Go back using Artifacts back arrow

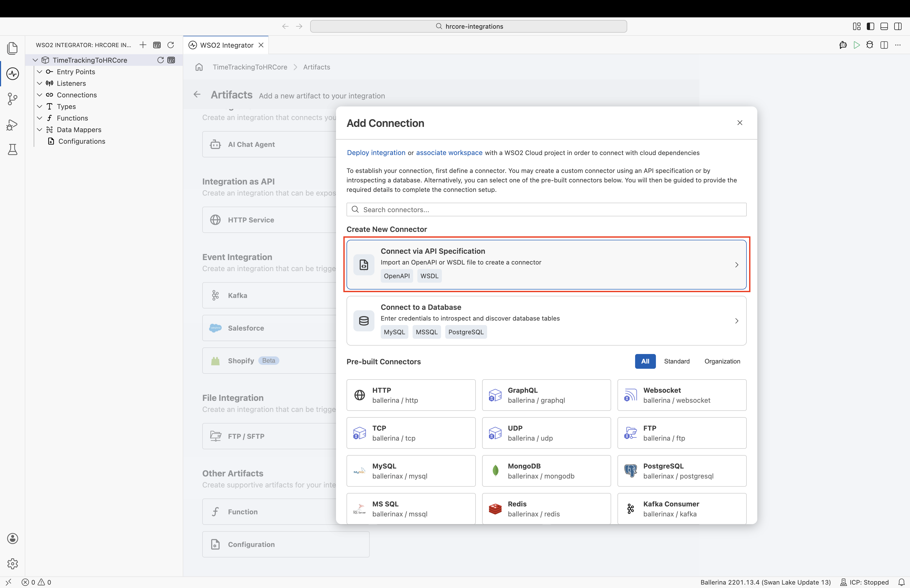(197, 94)
